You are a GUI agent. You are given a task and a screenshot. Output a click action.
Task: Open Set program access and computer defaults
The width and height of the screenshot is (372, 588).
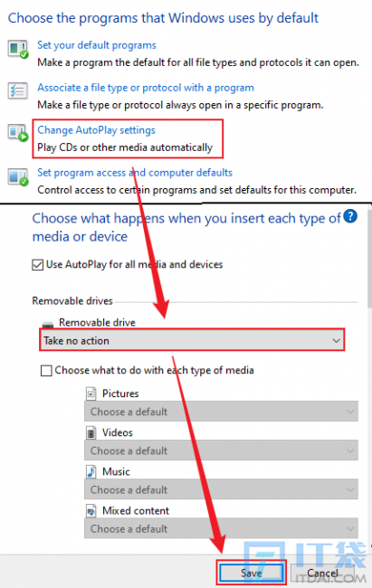(135, 173)
